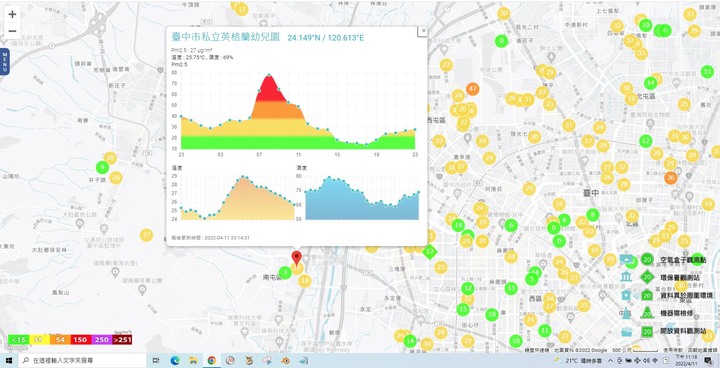Select the green 5 station marker
The image size is (720, 368).
pos(531,279)
